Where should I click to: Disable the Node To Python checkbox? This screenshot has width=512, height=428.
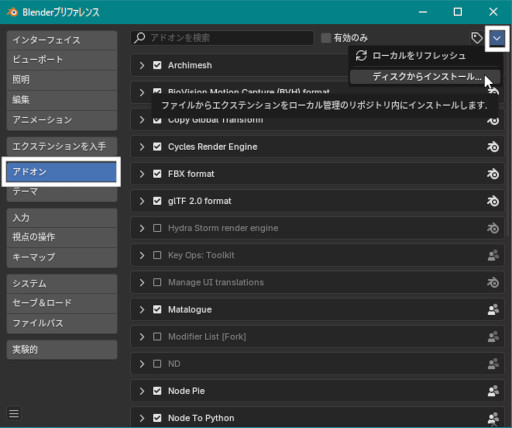pos(157,418)
